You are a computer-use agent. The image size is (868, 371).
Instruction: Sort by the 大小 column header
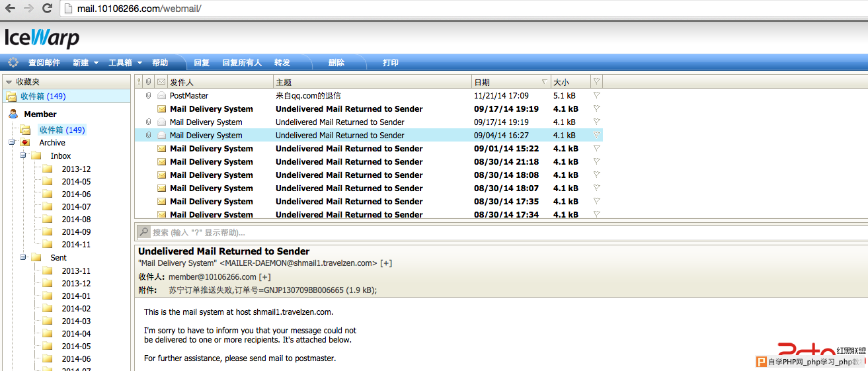[x=570, y=82]
